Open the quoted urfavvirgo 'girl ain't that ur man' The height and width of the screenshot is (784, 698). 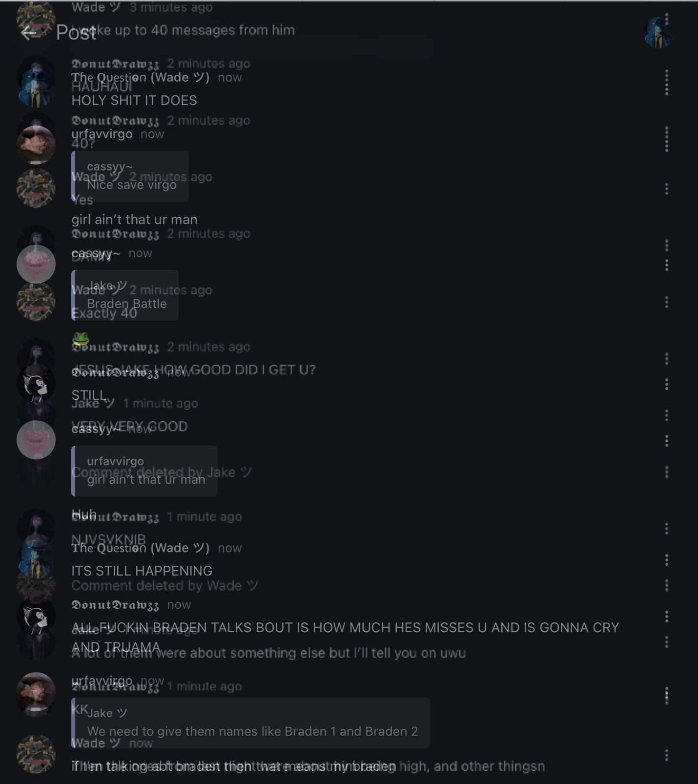coord(144,471)
